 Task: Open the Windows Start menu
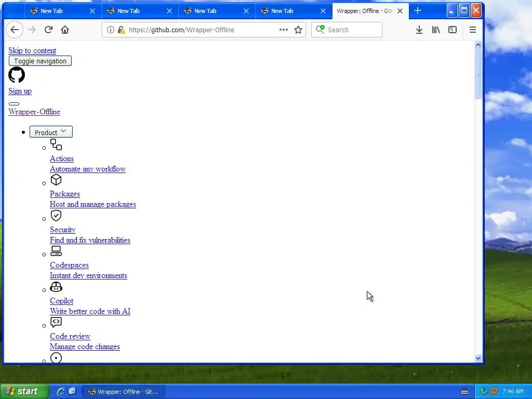(24, 391)
